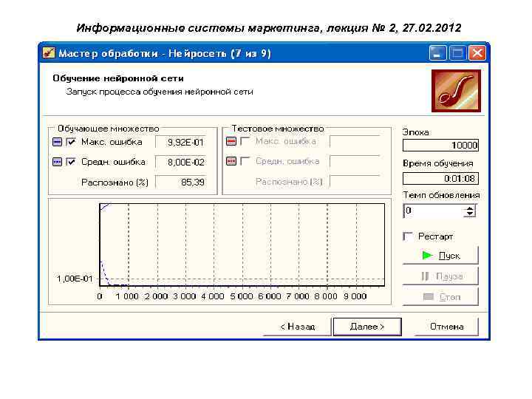Click the training max error value 9,92E-01
The height and width of the screenshot is (399, 532).
click(181, 142)
